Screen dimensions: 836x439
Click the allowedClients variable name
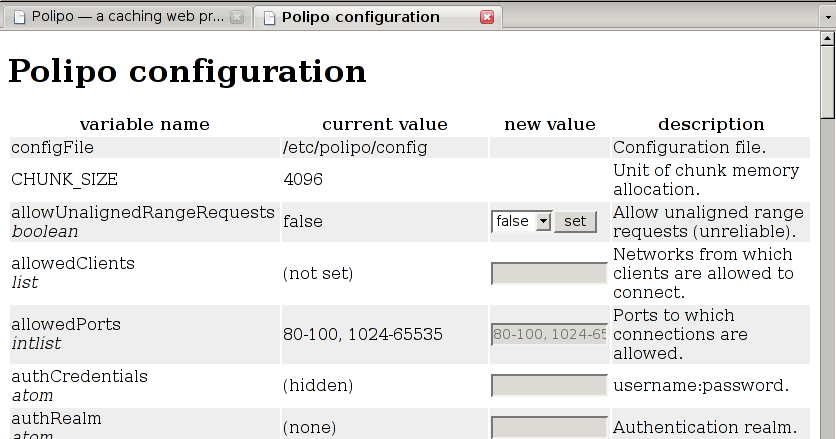coord(73,264)
